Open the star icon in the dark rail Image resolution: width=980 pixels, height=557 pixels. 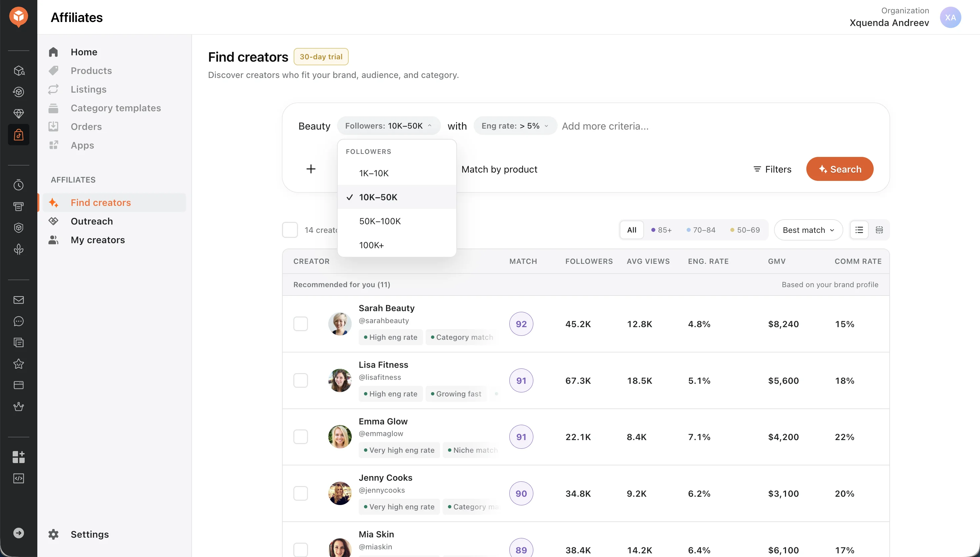coord(18,364)
